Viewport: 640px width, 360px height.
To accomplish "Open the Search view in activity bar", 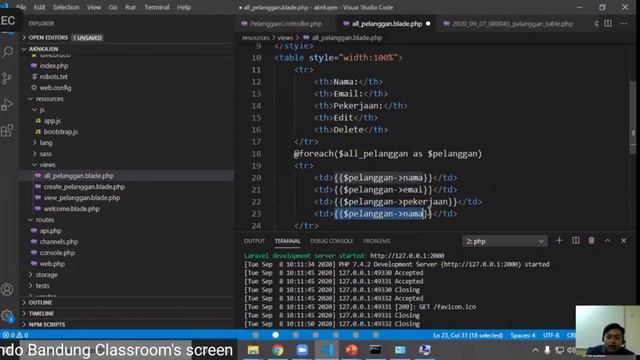I will click(x=7, y=52).
